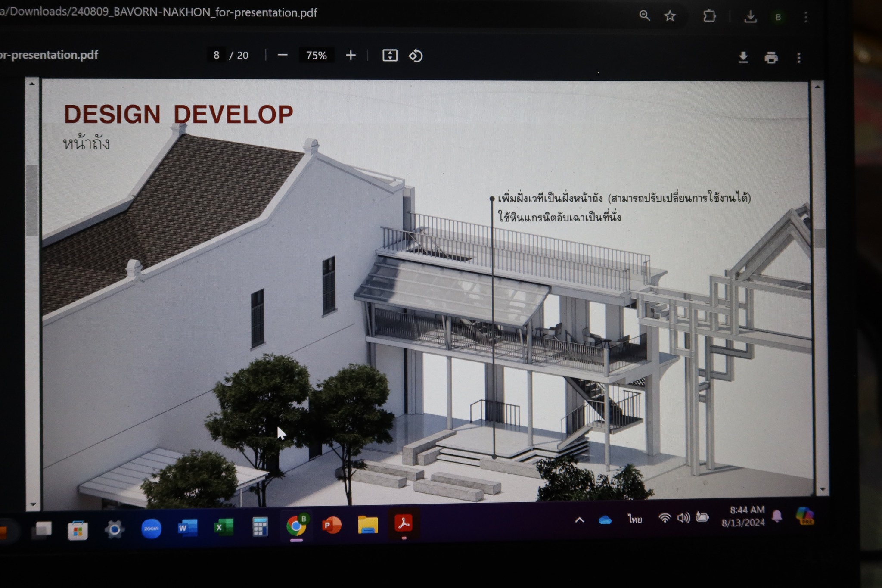Click the left scrollbar thumb
882x588 pixels.
click(x=32, y=200)
